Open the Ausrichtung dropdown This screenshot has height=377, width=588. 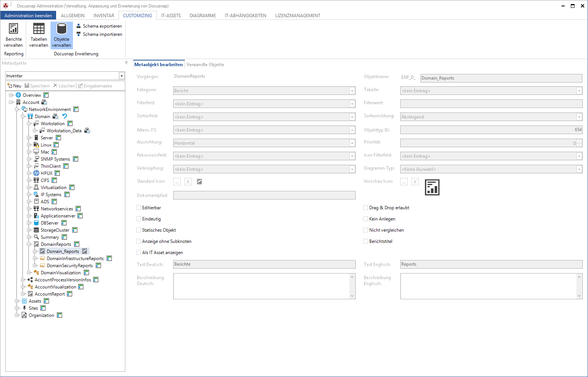(352, 143)
